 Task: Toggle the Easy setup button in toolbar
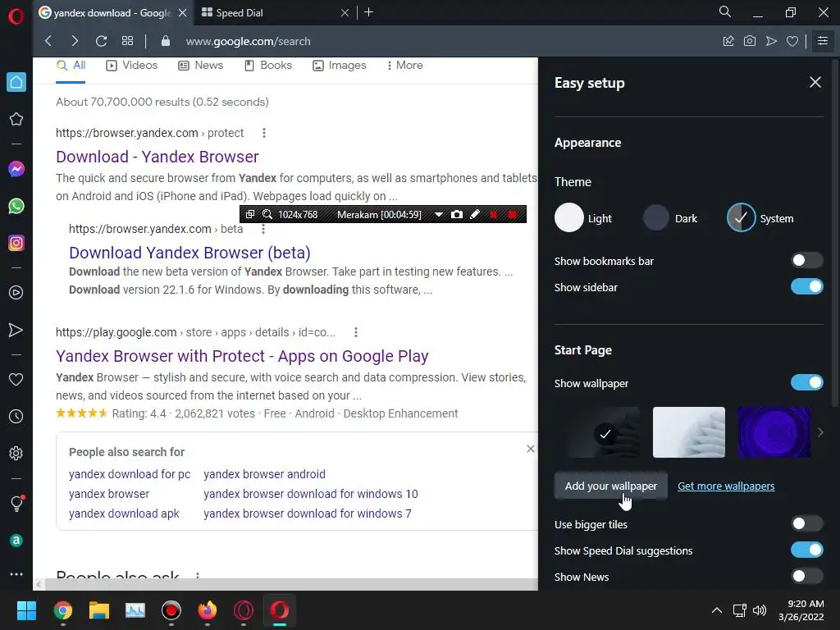pyautogui.click(x=823, y=41)
